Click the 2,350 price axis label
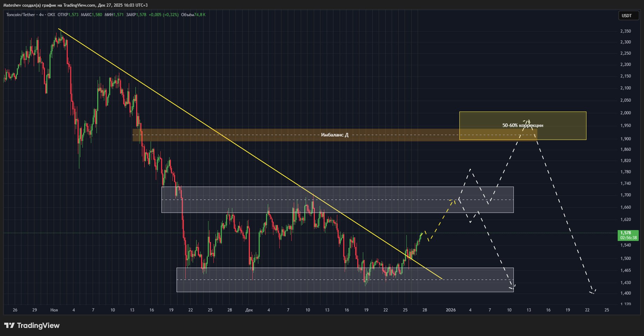Viewport: 644px width, 336px height. click(x=625, y=31)
